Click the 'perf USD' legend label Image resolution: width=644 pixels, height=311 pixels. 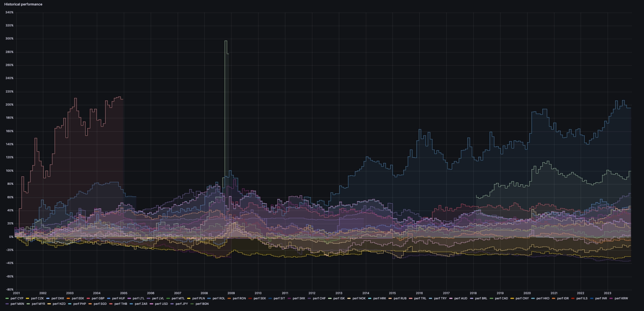point(161,304)
